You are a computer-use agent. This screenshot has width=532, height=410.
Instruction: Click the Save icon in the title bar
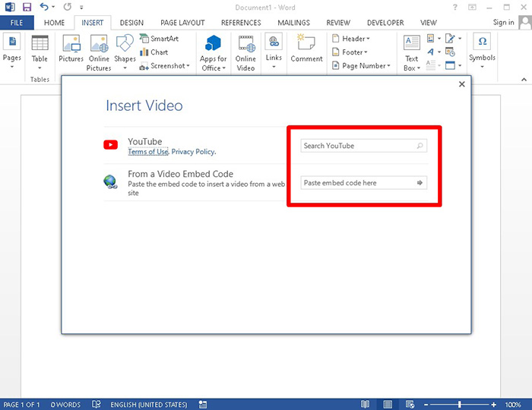pyautogui.click(x=27, y=7)
